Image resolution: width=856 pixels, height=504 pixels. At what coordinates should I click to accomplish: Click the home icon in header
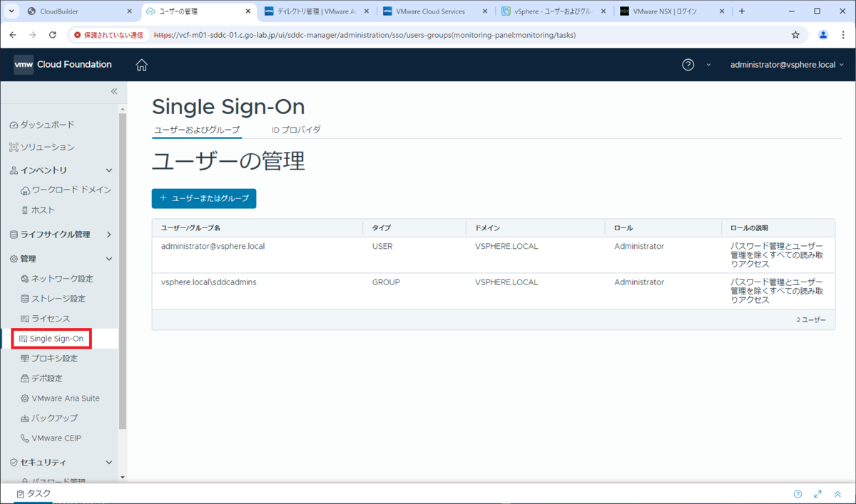click(x=141, y=65)
